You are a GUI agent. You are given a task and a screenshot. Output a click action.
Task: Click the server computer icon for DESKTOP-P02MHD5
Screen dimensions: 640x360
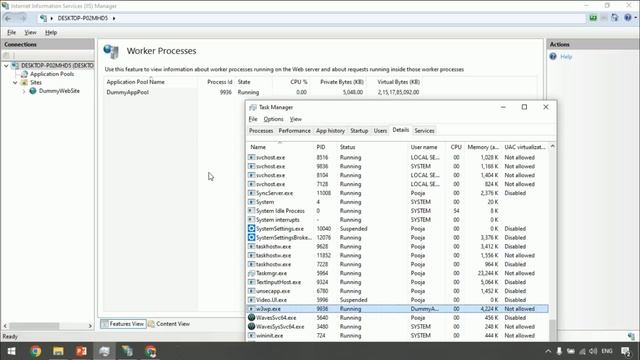(16, 65)
